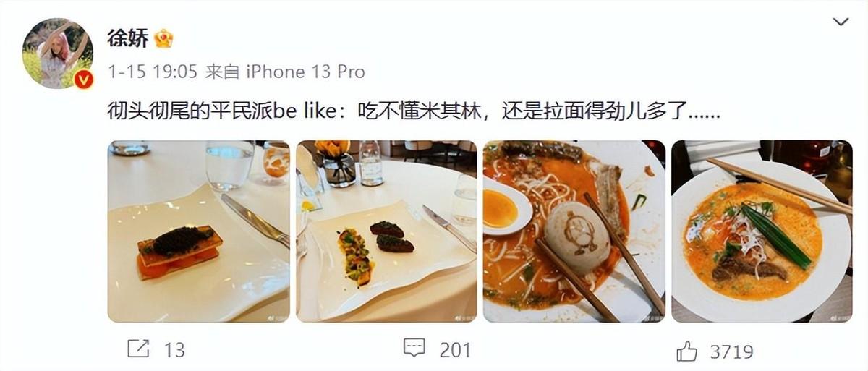The image size is (868, 371).
Task: Open the profile avatar with pink hair
Action: [x=58, y=54]
